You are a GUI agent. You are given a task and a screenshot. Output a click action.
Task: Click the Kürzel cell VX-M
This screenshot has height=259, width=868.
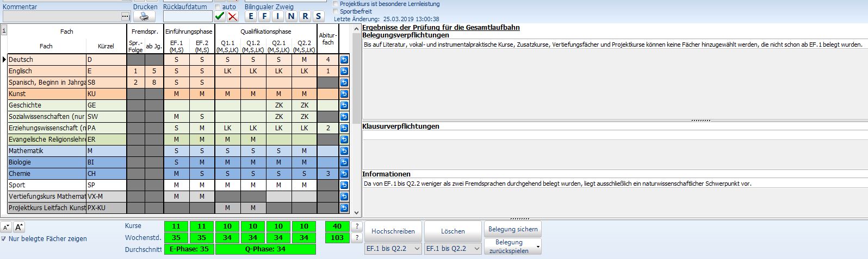coord(106,197)
